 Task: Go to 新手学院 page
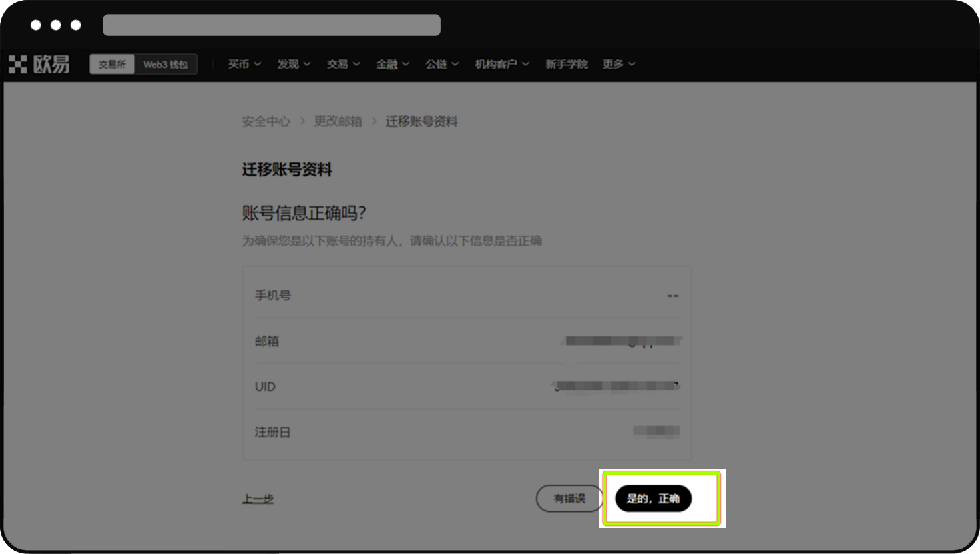566,64
